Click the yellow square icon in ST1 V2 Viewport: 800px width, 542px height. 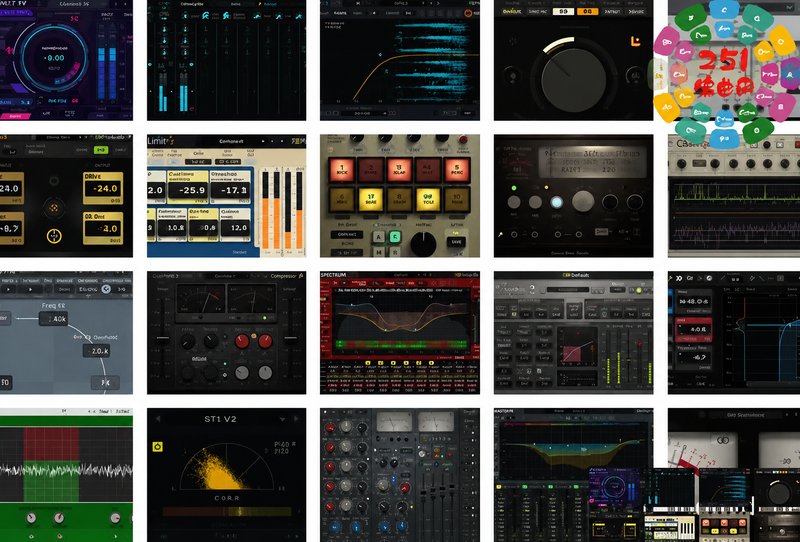click(158, 447)
